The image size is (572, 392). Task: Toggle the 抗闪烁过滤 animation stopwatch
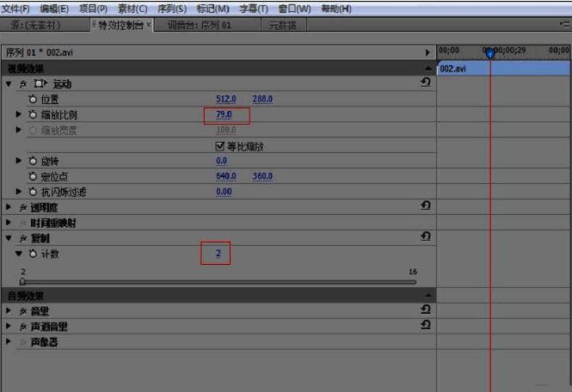pos(33,192)
